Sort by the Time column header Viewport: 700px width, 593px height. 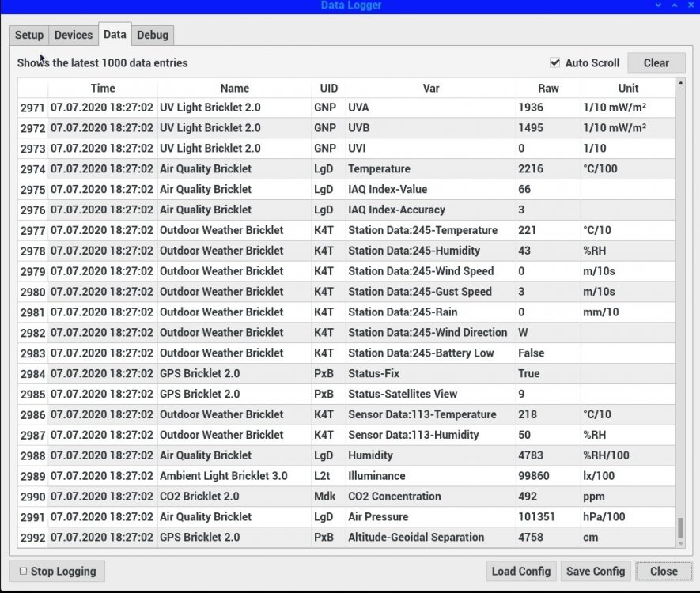(102, 88)
